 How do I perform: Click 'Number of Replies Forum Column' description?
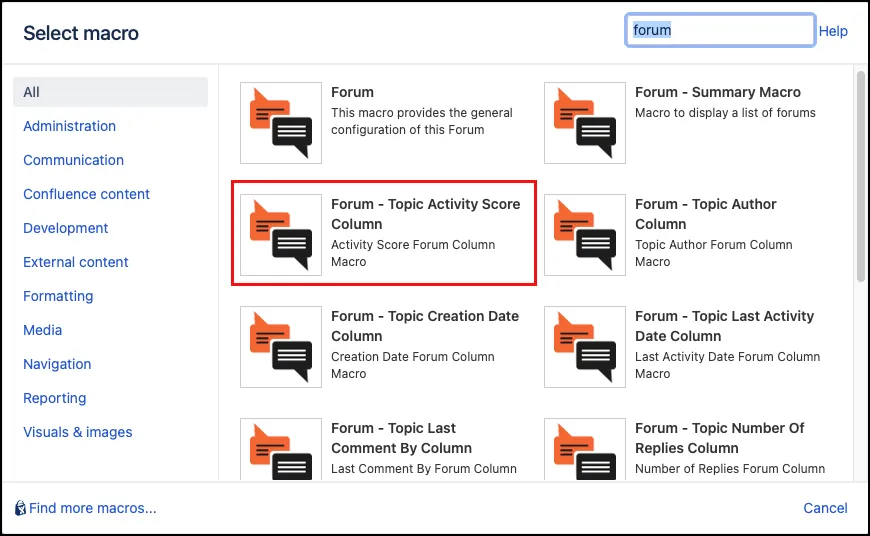click(x=730, y=469)
